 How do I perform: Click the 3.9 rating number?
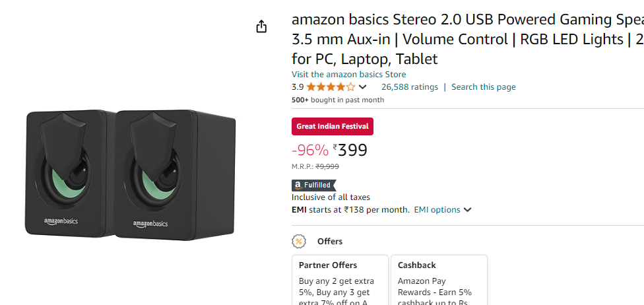coord(298,87)
